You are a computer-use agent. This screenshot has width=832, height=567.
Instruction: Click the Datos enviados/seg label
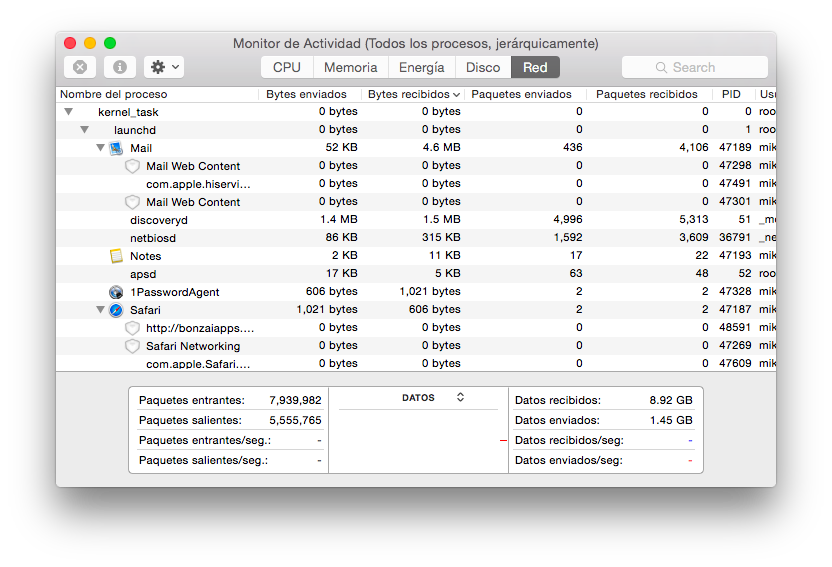569,461
